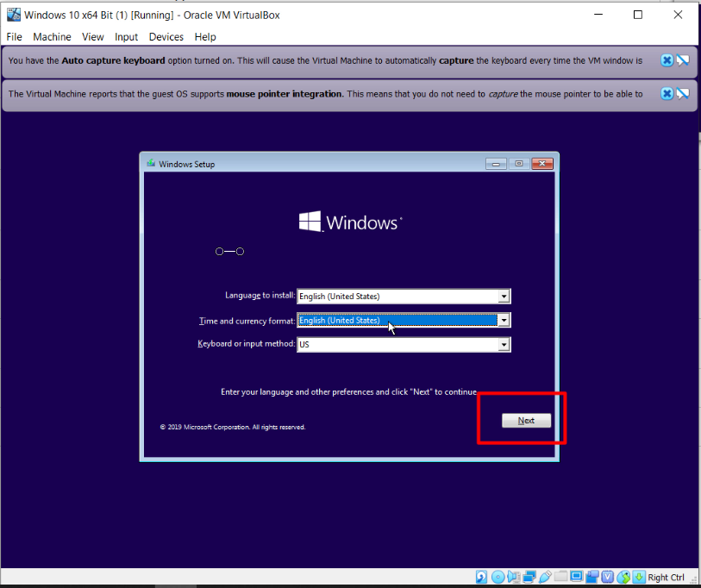Screen dimensions: 701x588
Task: Open the Devices menu
Action: tap(166, 37)
